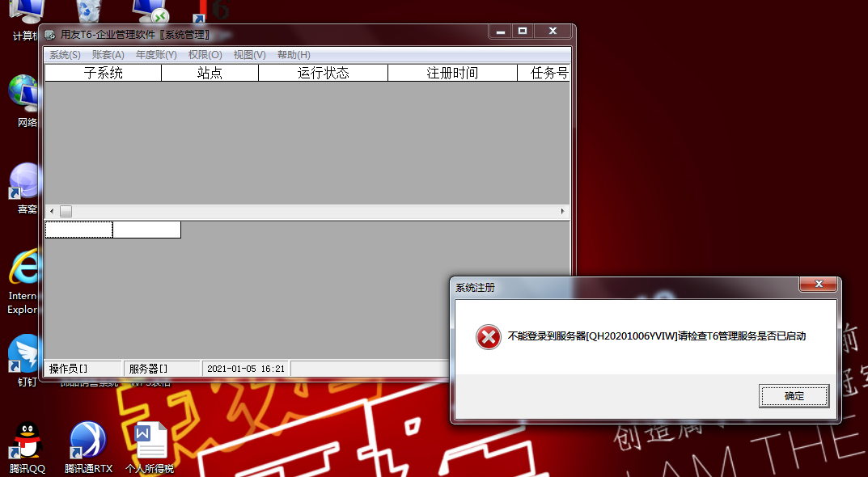Open the 腾讯QQ desktop icon
This screenshot has width=868, height=477.
(x=28, y=448)
